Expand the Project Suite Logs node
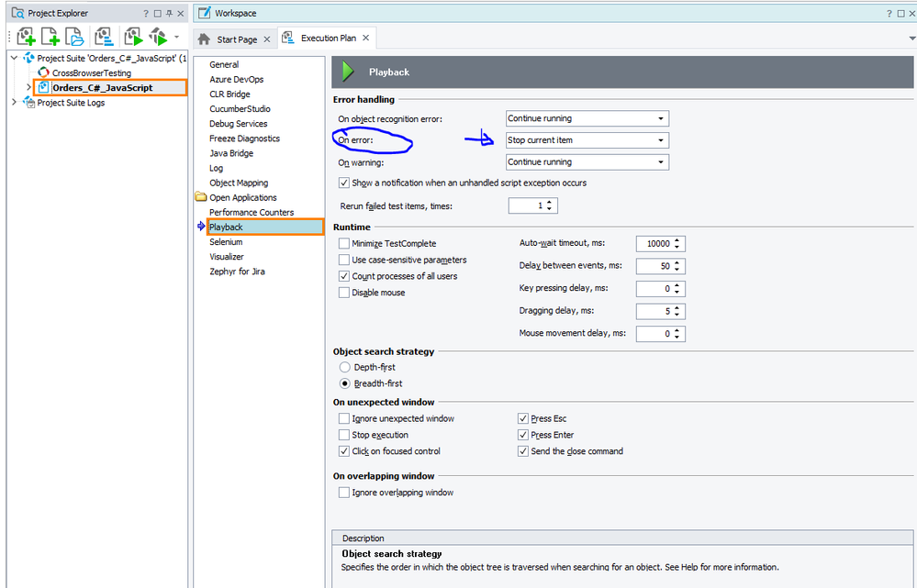Screen dimensions: 917x588 click(x=14, y=103)
